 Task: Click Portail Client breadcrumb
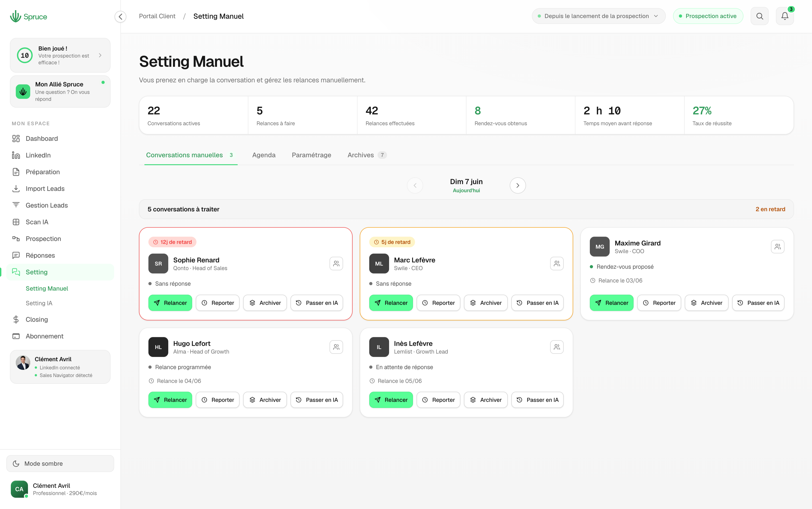point(157,16)
